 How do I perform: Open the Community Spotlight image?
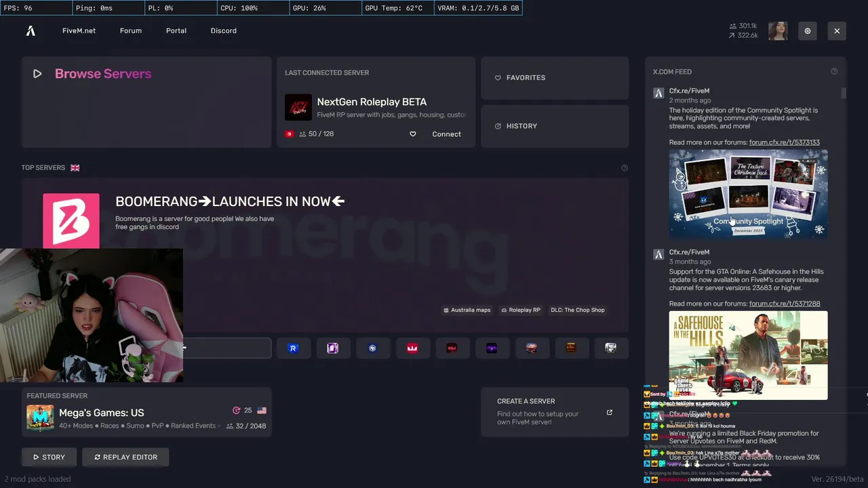(x=748, y=194)
